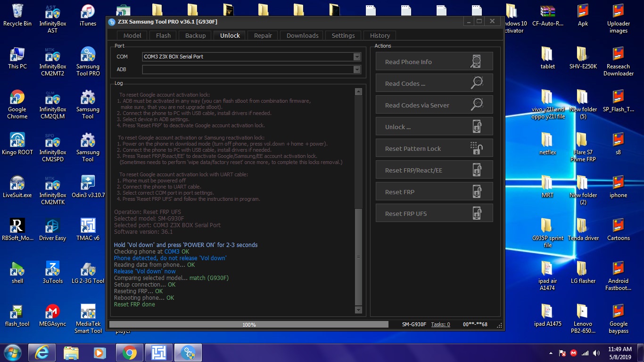Screen dimensions: 644x362
Task: Open Android Fastboot desktop icon
Action: coord(618,276)
